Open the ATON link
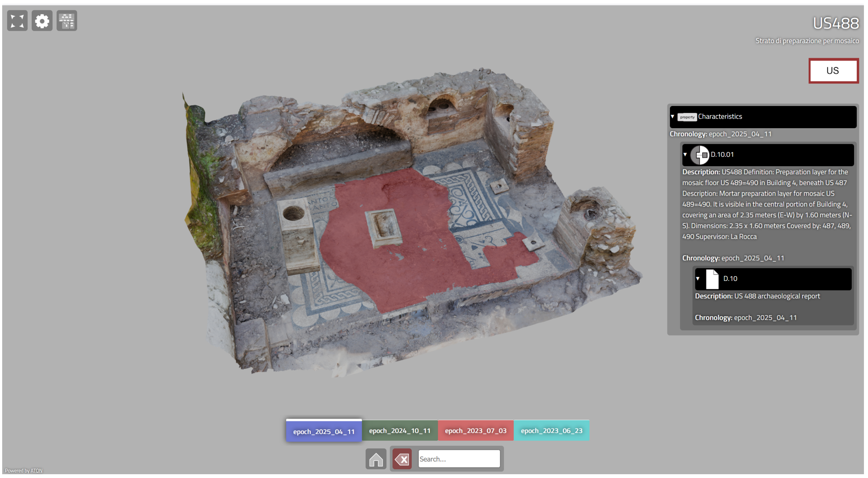The width and height of the screenshot is (868, 478). tap(36, 471)
